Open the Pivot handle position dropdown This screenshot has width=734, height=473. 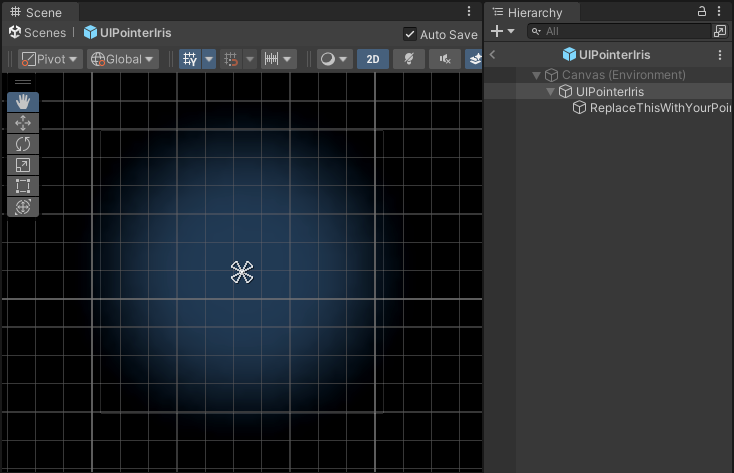tap(50, 59)
